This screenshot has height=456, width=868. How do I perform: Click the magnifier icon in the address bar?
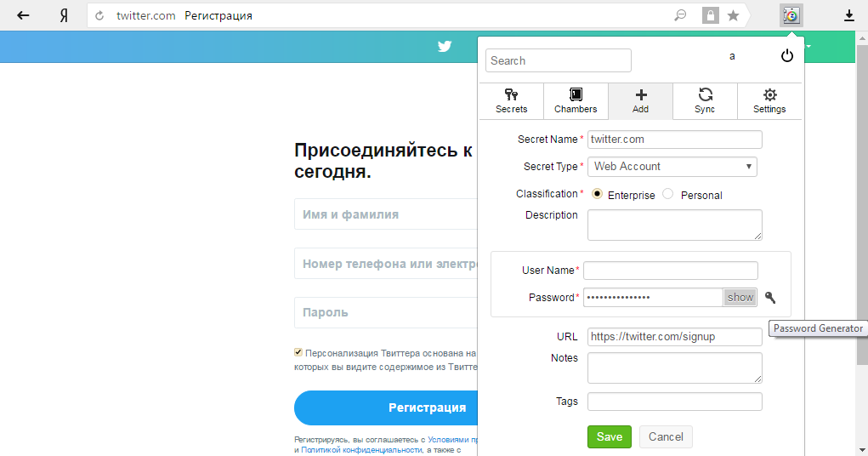tap(680, 15)
